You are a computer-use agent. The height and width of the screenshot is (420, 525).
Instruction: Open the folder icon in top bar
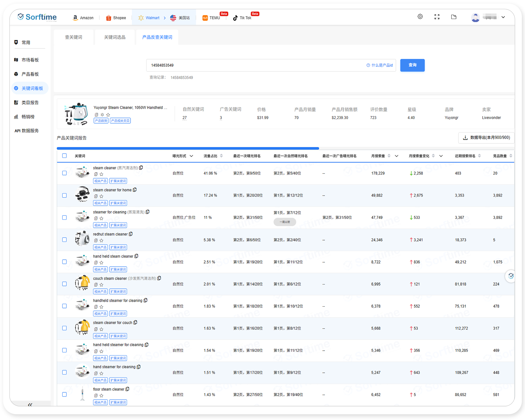pyautogui.click(x=454, y=17)
